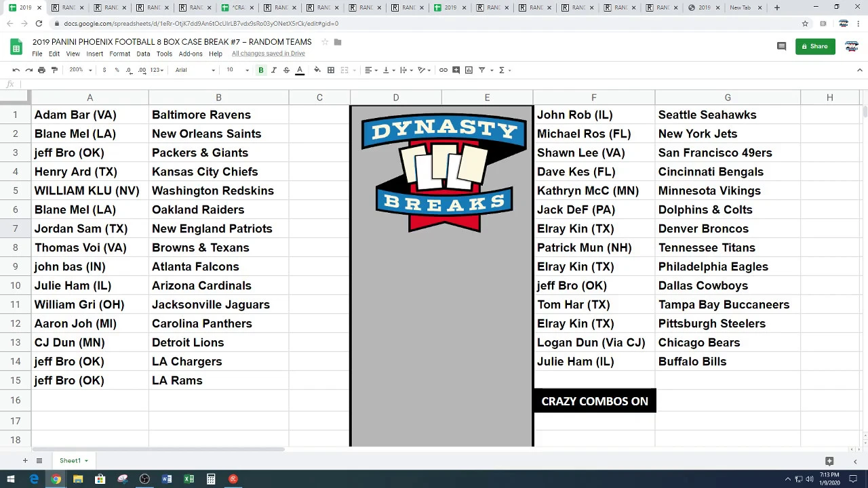Insert a link
Screen dimensions: 868x488
(x=443, y=70)
